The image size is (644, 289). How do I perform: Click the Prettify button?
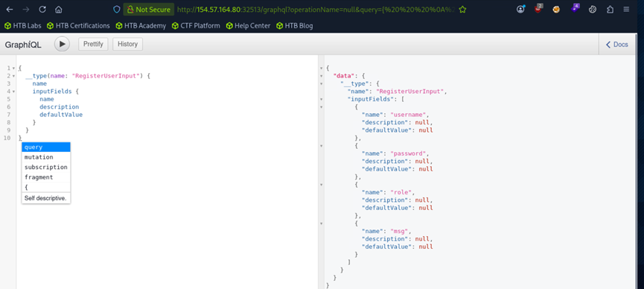point(93,44)
